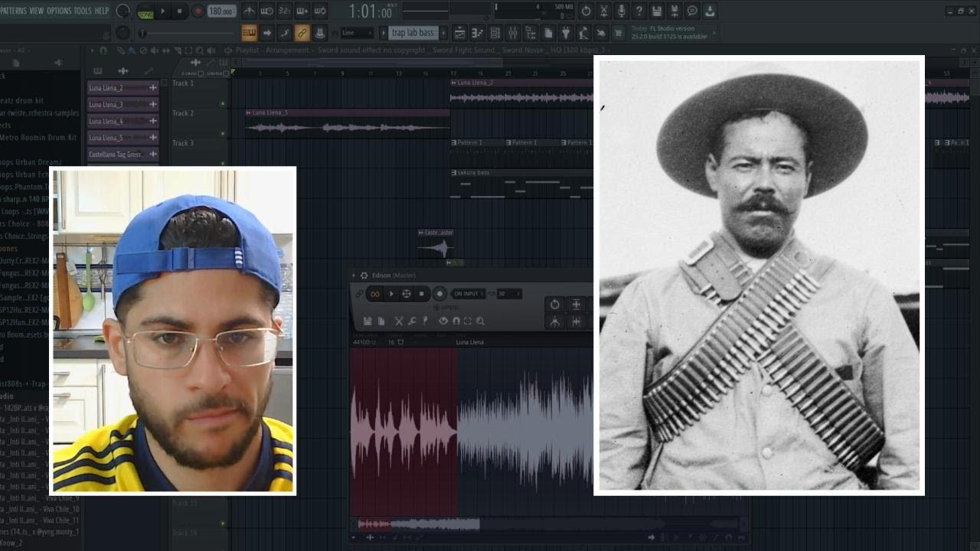Open the PATTERNS menu
The image size is (980, 551).
(x=13, y=11)
